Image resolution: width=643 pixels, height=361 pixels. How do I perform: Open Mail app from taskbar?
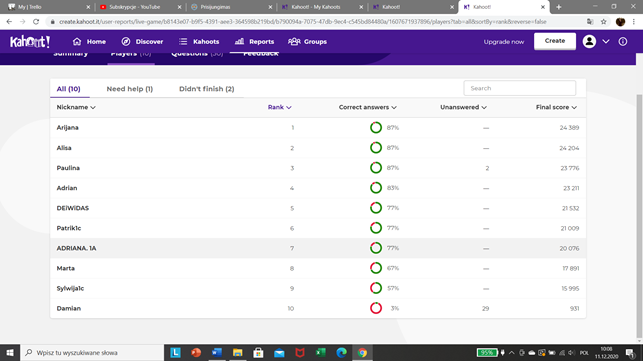pyautogui.click(x=279, y=352)
